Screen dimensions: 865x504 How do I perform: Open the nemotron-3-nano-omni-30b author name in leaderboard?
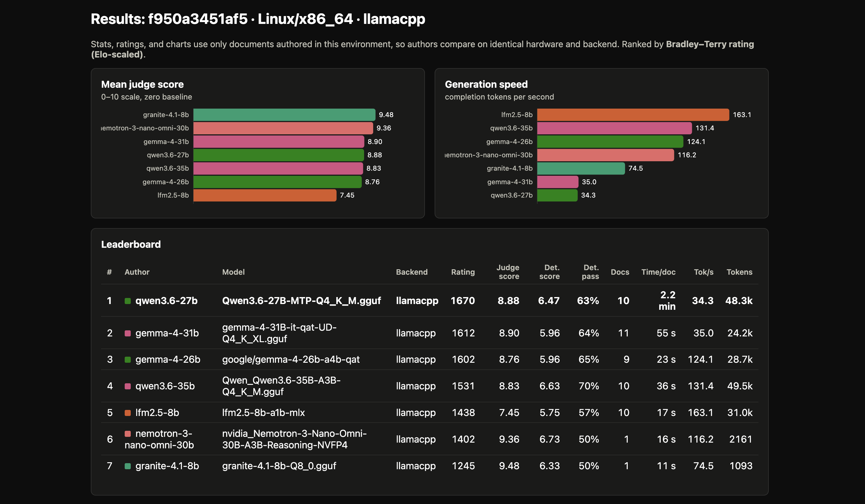point(159,439)
